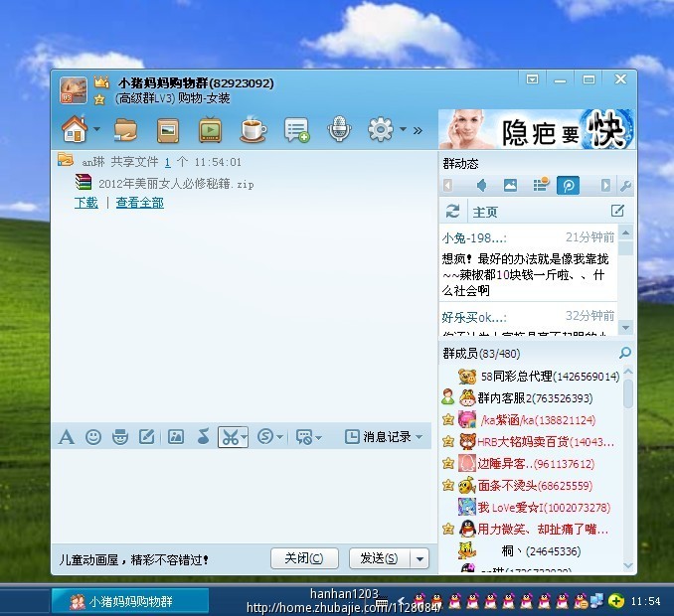The width and height of the screenshot is (674, 616).
Task: Click the group avatar picture
Action: click(74, 90)
